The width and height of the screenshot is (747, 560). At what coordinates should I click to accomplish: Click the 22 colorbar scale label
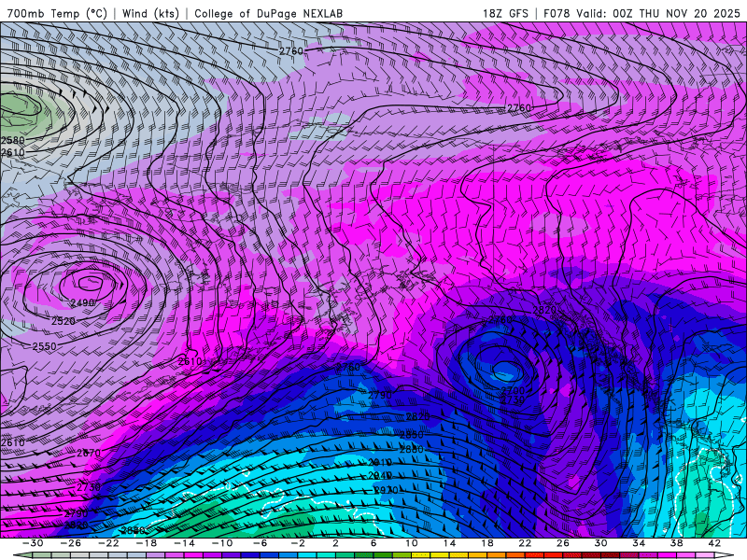coord(525,543)
